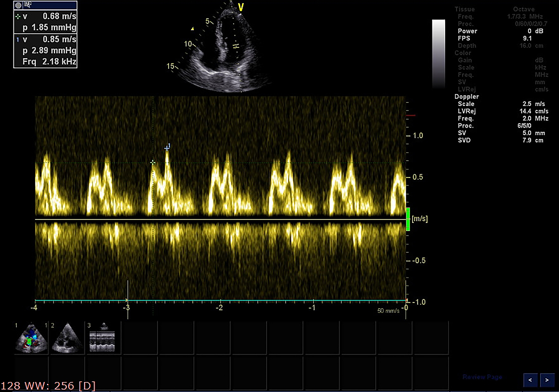Click the Review Page label
This screenshot has height=392, width=559.
coord(482,377)
